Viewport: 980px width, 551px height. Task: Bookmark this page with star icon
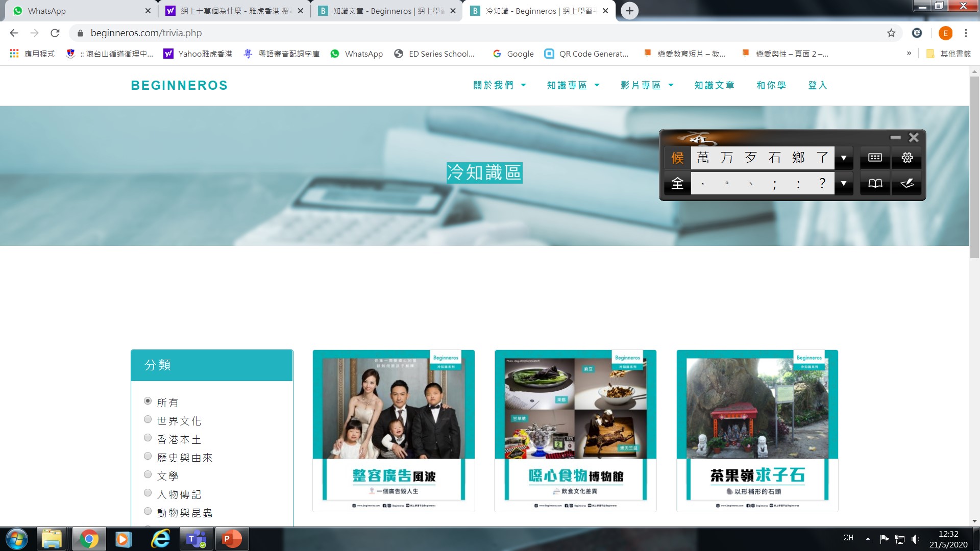891,33
